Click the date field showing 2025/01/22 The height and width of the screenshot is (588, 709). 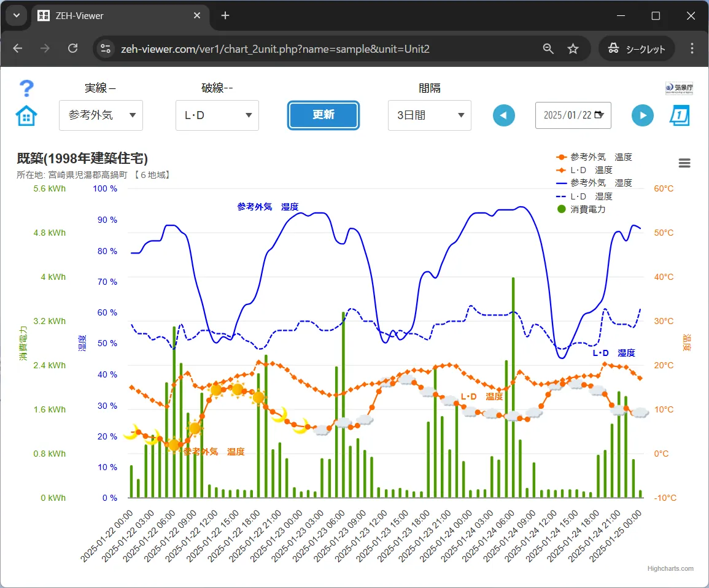(x=567, y=115)
